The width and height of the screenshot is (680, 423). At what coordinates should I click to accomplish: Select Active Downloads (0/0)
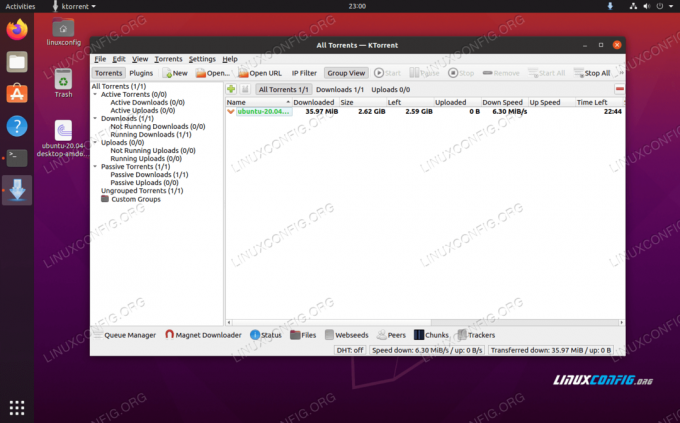(147, 102)
